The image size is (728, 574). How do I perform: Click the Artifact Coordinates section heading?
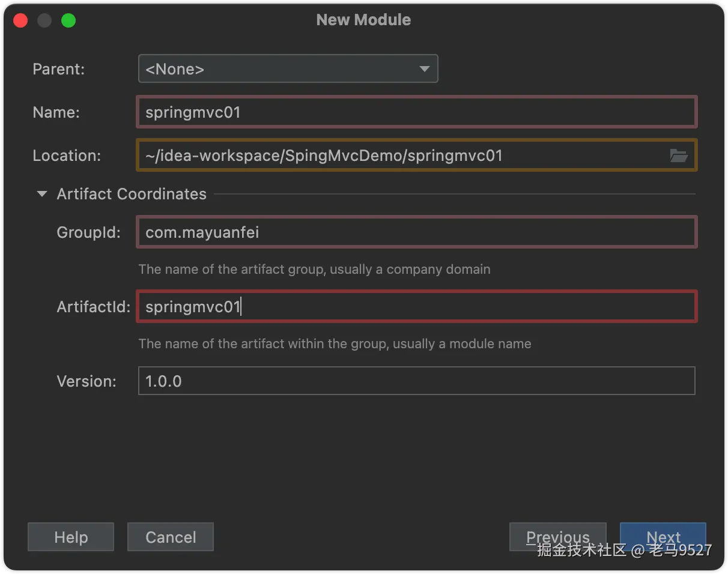pos(132,194)
